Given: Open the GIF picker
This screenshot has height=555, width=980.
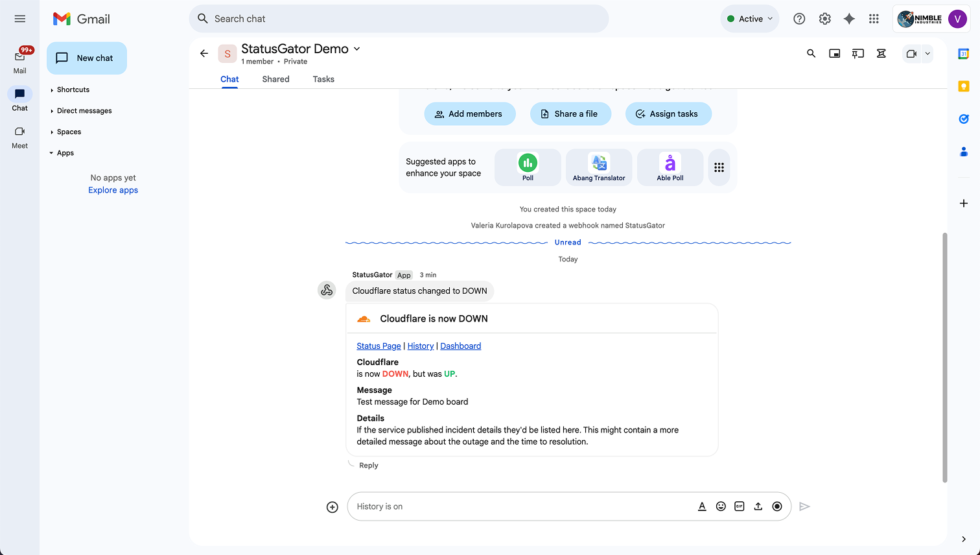Looking at the screenshot, I should [740, 507].
